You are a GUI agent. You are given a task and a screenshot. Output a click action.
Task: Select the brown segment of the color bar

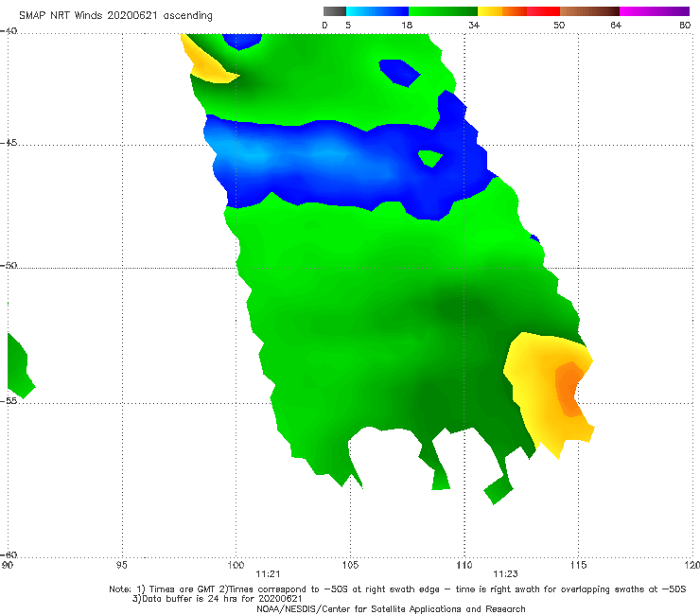pyautogui.click(x=589, y=11)
